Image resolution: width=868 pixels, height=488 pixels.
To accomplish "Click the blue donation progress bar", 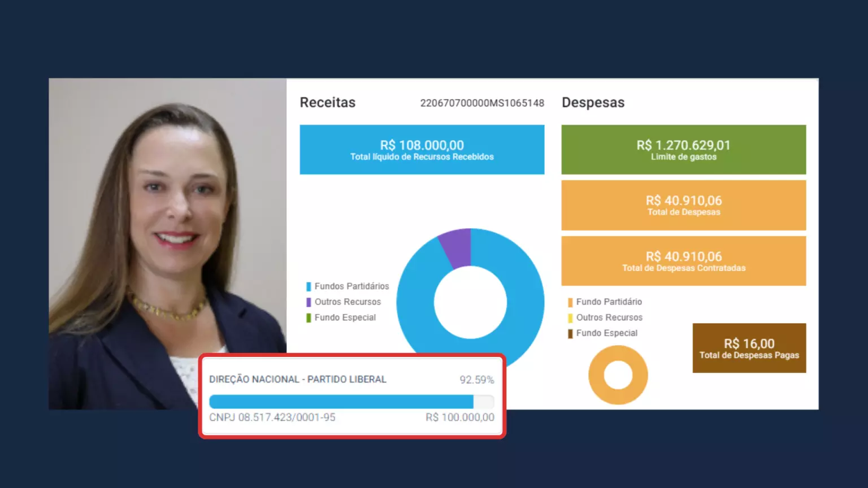I will pos(341,402).
